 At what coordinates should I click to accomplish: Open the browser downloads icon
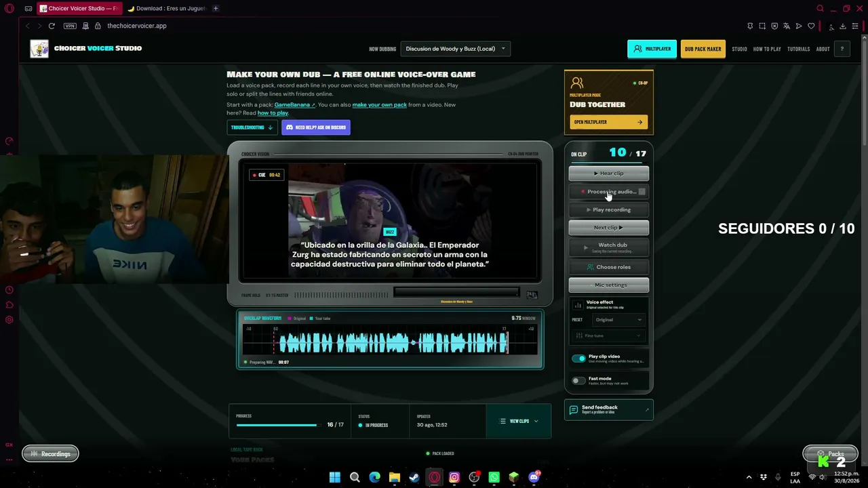[843, 26]
